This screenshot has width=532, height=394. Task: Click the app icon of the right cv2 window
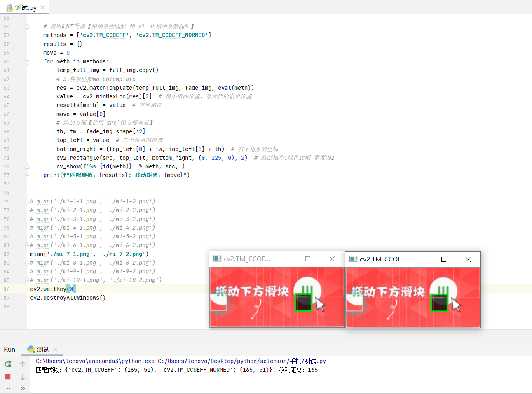pyautogui.click(x=353, y=259)
